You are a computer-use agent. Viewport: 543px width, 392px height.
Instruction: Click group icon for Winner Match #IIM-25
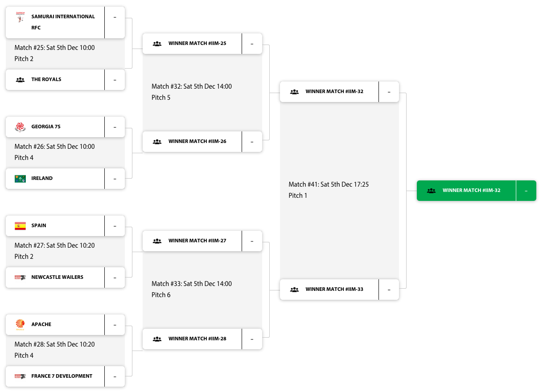pos(157,44)
